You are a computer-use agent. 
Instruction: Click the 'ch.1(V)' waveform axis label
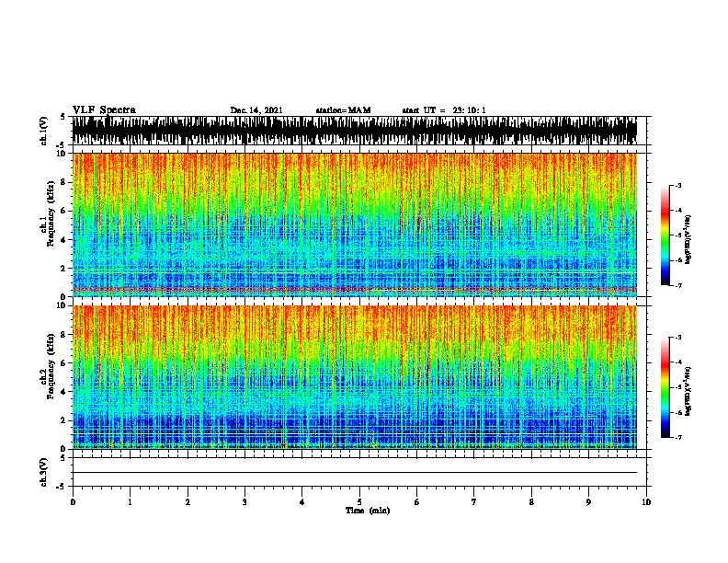point(44,131)
